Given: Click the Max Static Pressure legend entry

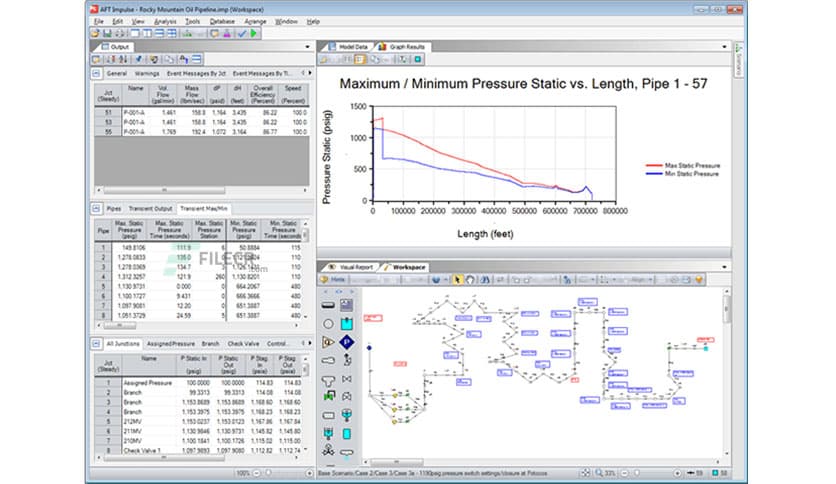Looking at the screenshot, I should pos(683,166).
